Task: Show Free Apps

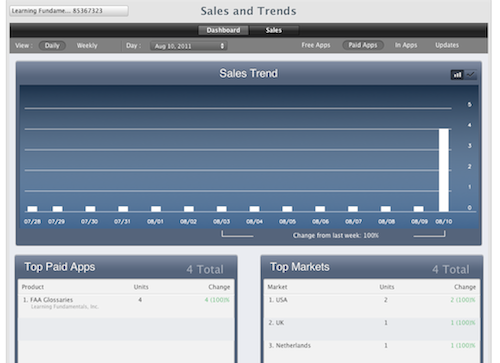Action: [316, 45]
